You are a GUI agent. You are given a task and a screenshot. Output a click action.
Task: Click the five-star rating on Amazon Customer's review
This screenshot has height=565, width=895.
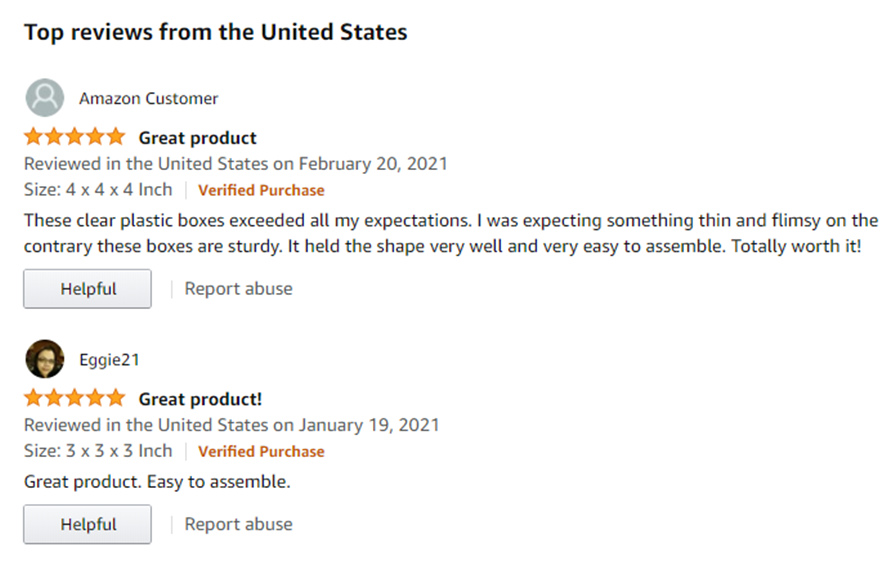(x=75, y=137)
